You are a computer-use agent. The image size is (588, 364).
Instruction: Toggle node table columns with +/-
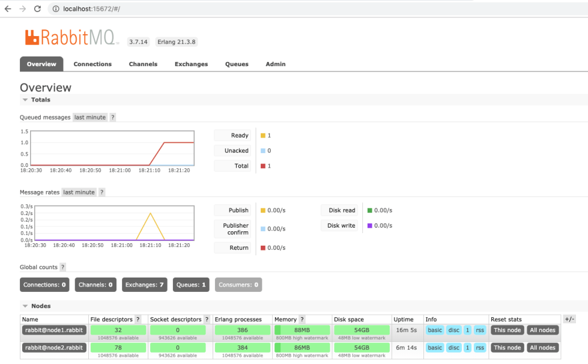coord(569,320)
